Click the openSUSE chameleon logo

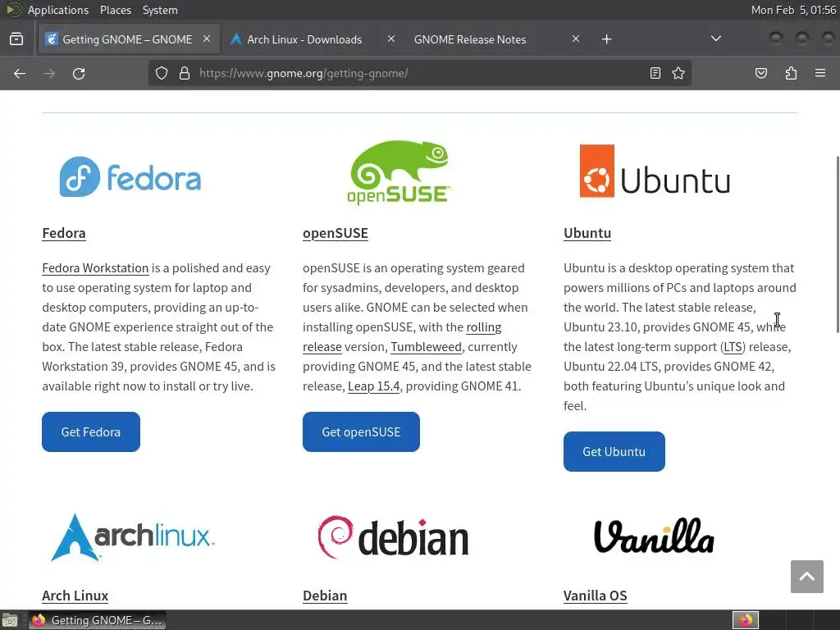(x=399, y=172)
